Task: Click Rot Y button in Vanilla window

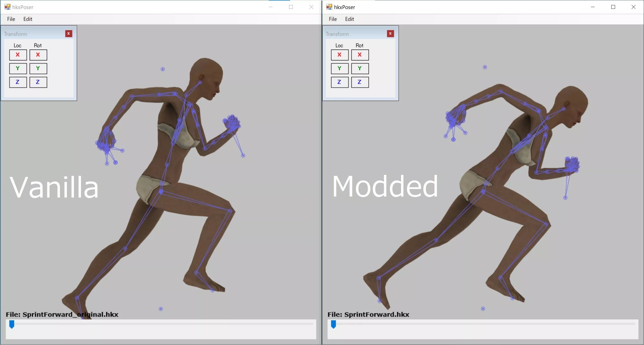Action: pyautogui.click(x=38, y=68)
